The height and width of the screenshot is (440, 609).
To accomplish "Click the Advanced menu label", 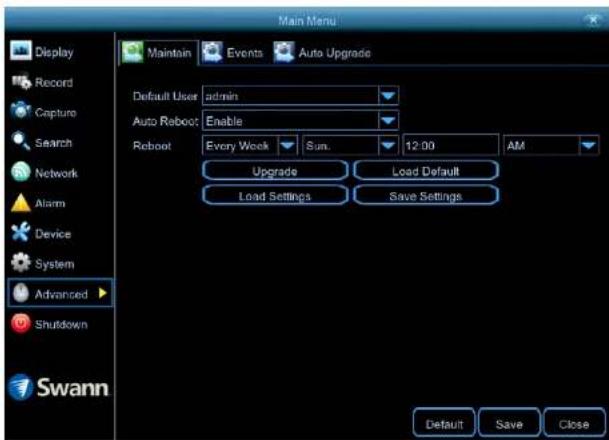I will (61, 294).
